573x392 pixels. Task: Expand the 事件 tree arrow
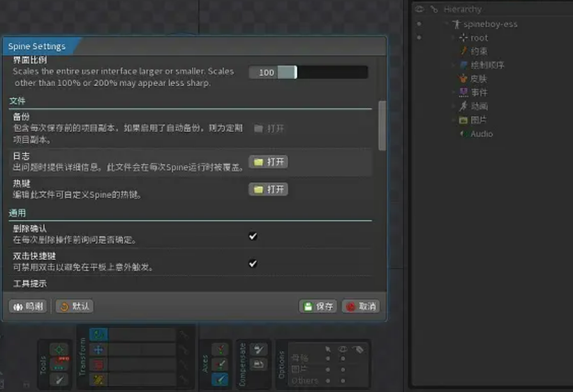[x=454, y=92]
